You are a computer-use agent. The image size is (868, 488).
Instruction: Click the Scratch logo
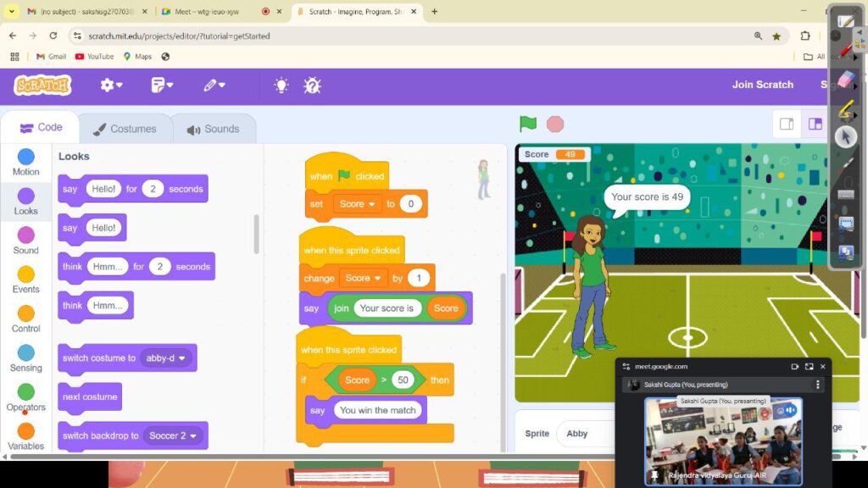(42, 86)
